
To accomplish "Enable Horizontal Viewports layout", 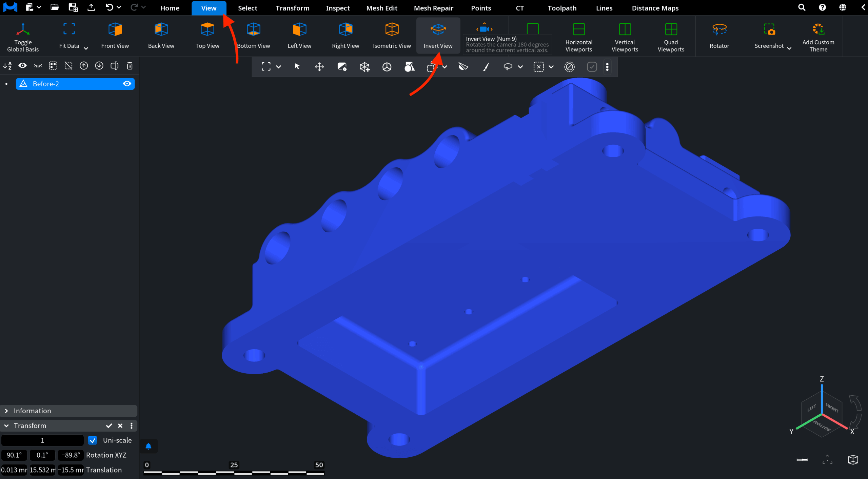I will click(x=579, y=37).
